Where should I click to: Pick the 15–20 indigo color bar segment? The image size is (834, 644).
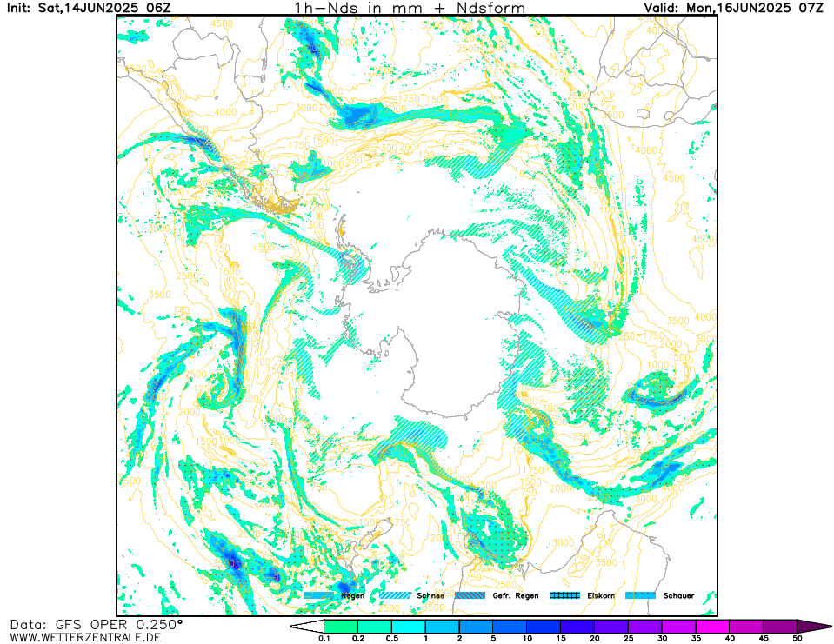pos(577,627)
